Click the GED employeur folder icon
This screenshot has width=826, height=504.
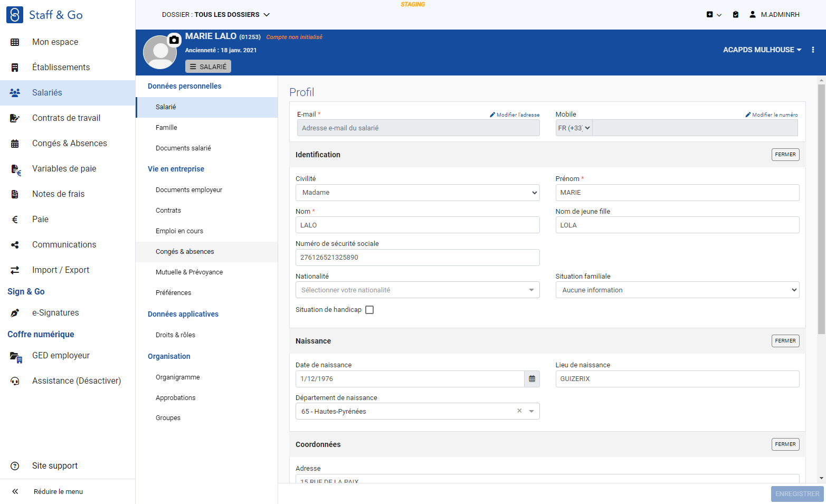click(16, 357)
